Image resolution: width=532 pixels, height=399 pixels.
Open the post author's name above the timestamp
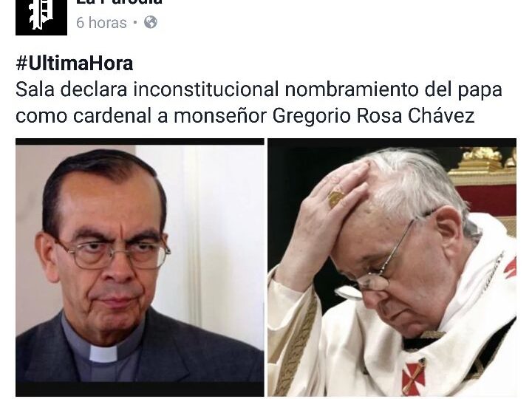(119, 2)
